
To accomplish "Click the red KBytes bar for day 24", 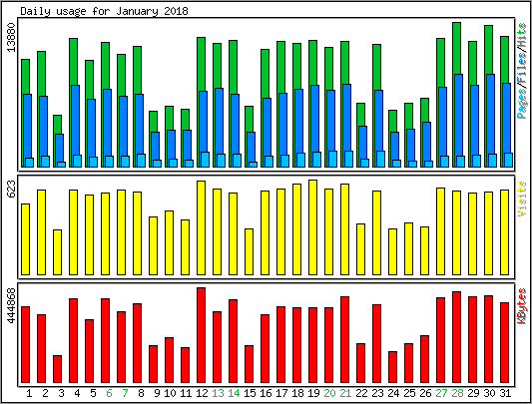I will pos(392,367).
